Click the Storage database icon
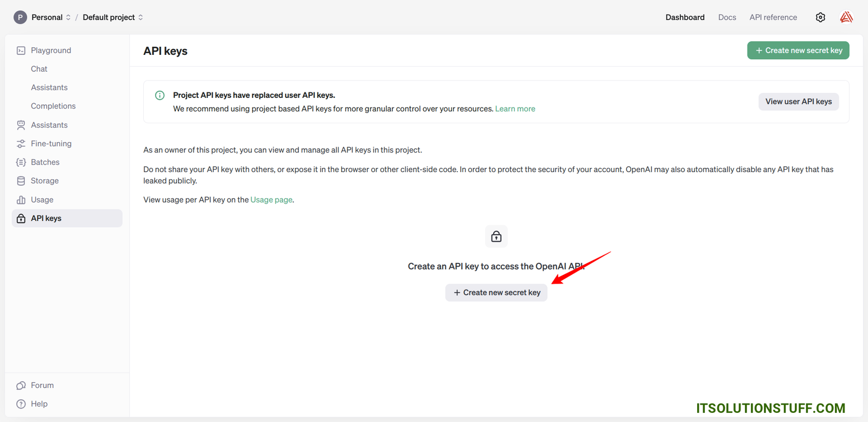Viewport: 868px width, 422px height. [21, 181]
